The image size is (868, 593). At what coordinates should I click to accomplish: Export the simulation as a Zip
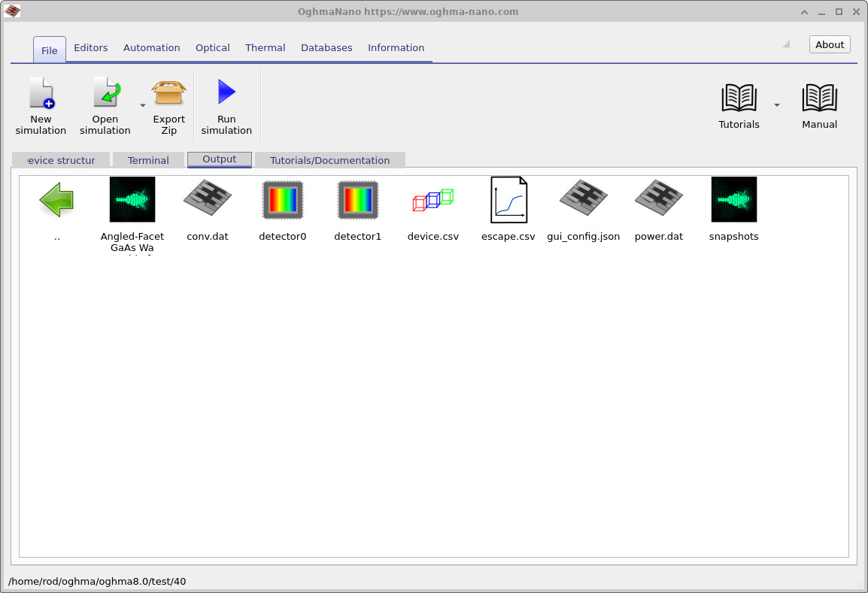pos(168,104)
